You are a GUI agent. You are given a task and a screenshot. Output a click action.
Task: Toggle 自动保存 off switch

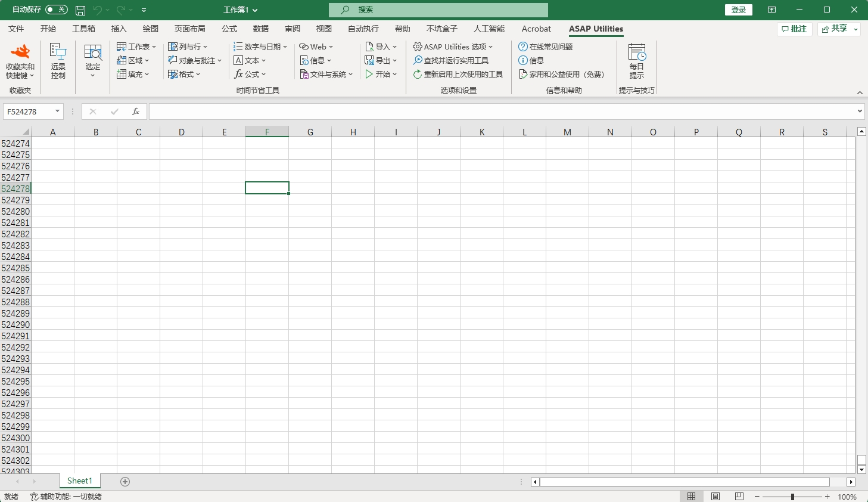(x=57, y=10)
